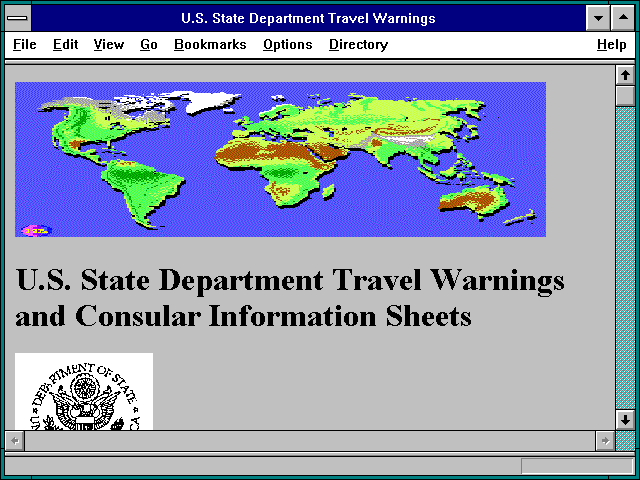Click the minimize down-arrow button

(598, 18)
